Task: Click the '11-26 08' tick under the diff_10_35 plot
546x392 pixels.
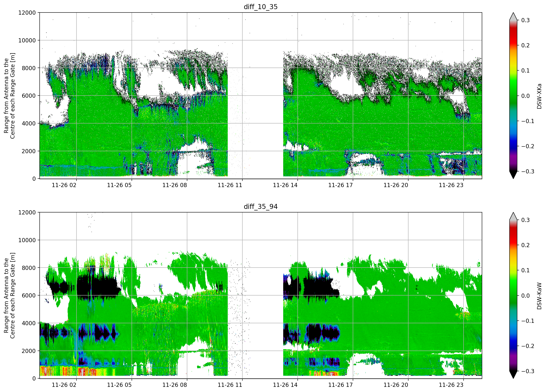Action: [x=175, y=185]
